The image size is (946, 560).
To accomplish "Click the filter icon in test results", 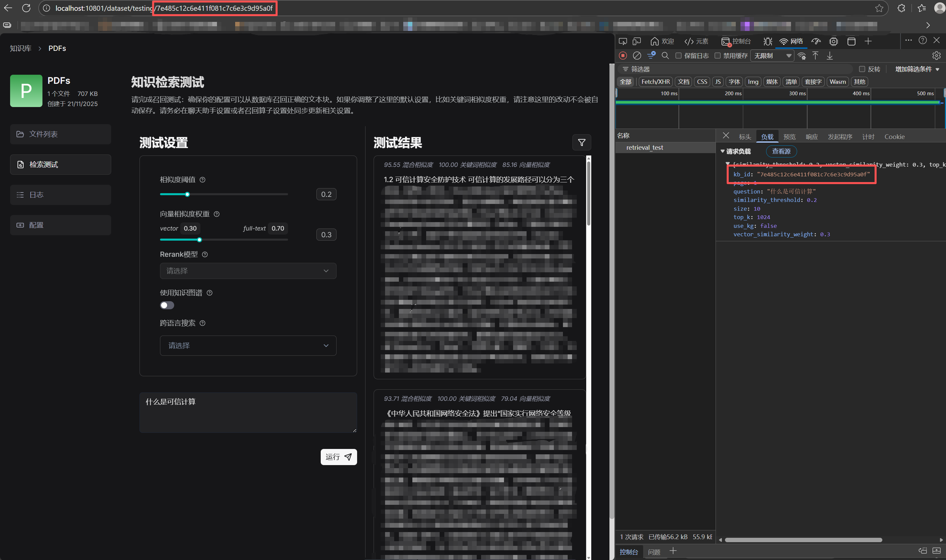I will pos(581,142).
